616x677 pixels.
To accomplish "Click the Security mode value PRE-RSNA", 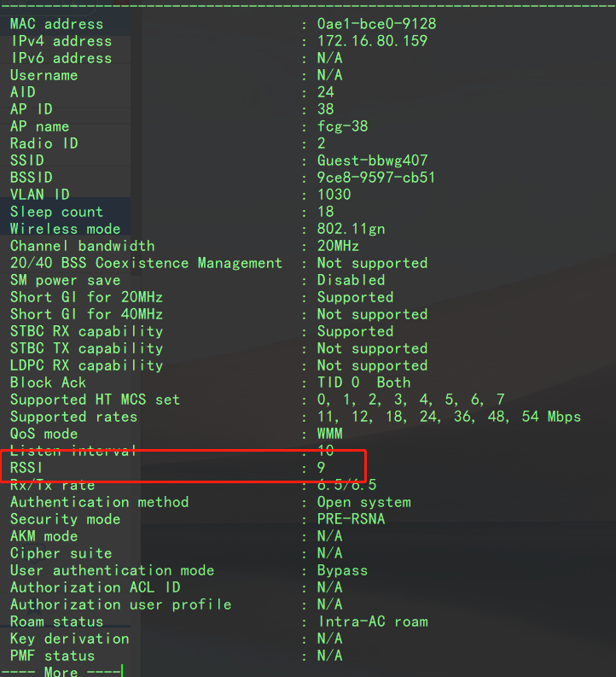I will (x=351, y=519).
